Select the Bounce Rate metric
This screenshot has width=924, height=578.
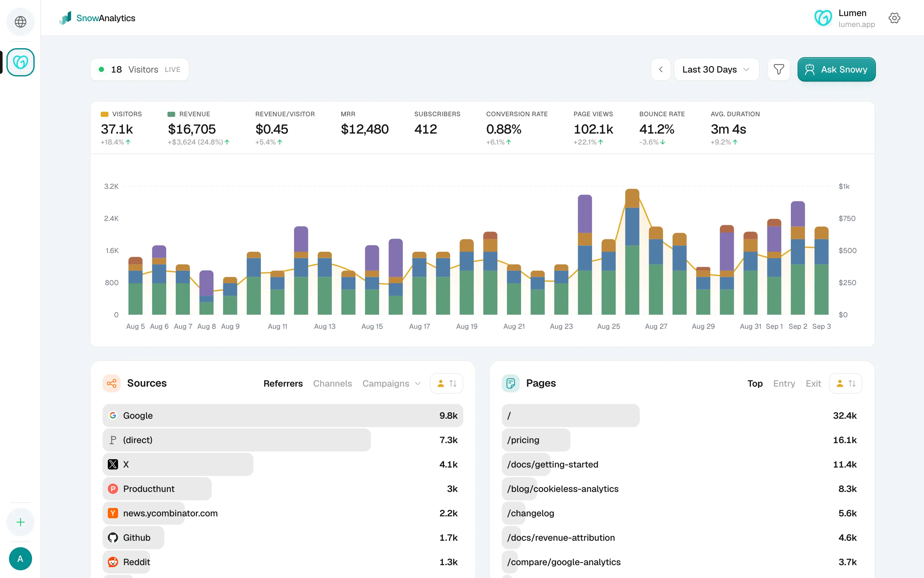[662, 129]
